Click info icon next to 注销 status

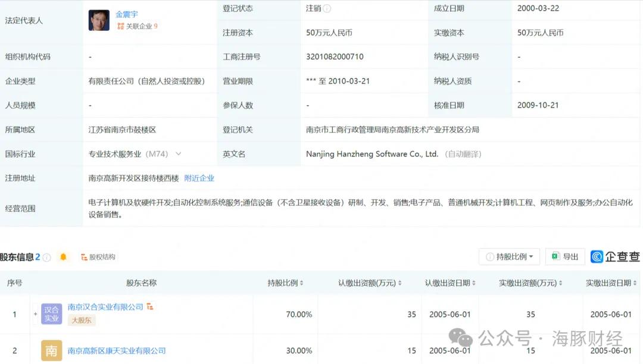click(327, 8)
